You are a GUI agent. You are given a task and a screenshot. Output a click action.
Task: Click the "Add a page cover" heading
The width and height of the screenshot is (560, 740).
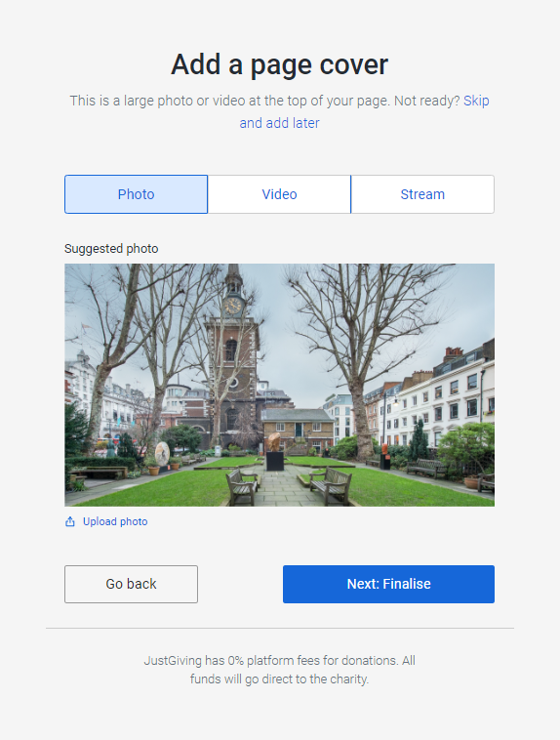pos(279,64)
